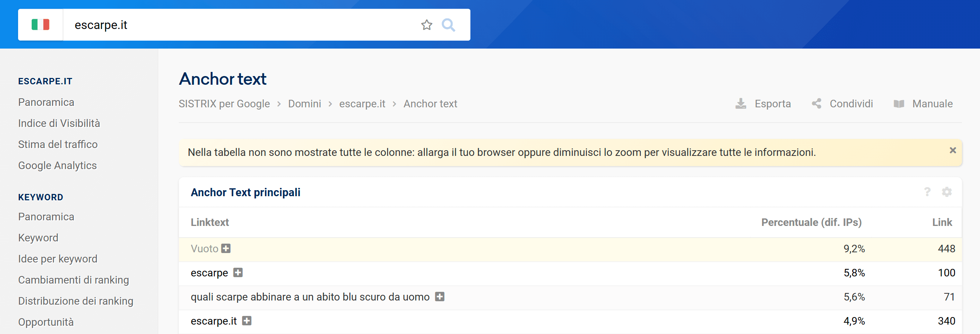Sort by Link column header
The height and width of the screenshot is (334, 980).
point(942,222)
